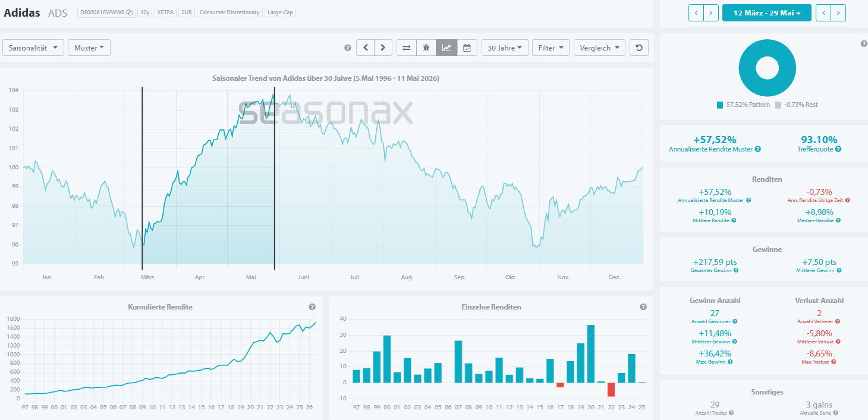Click the bug icon in the chart toolbar
The width and height of the screenshot is (868, 420).
pos(426,48)
